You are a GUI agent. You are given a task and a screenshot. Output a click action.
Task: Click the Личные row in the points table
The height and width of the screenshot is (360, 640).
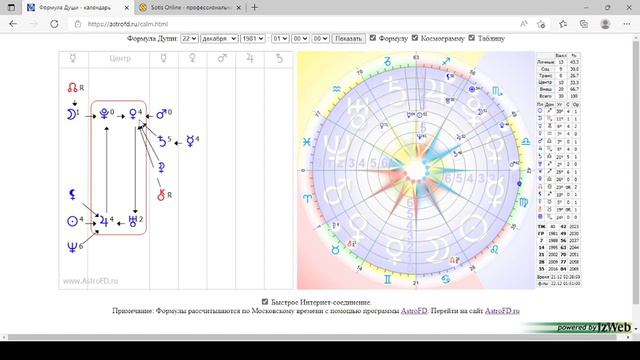click(558, 62)
